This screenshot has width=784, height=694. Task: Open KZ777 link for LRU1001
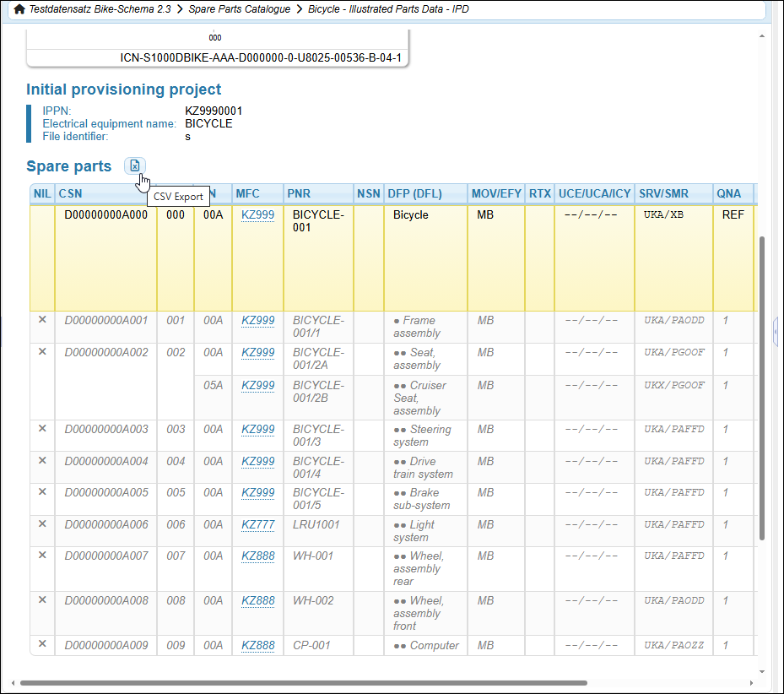[x=257, y=524]
